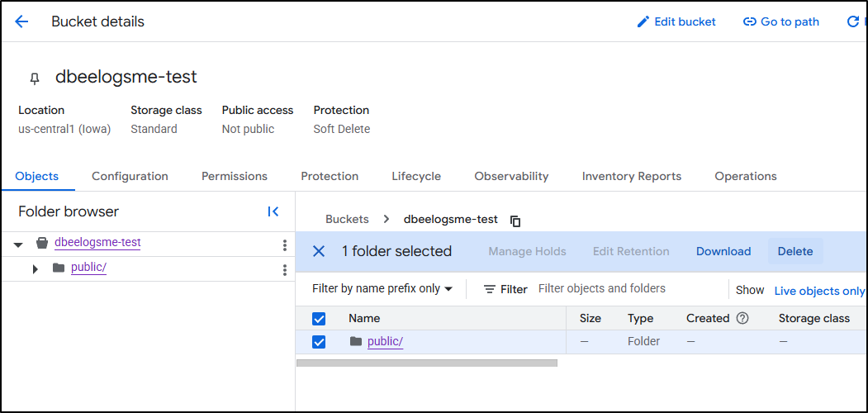This screenshot has width=868, height=413.
Task: Collapse the Folder browser panel
Action: click(x=273, y=212)
